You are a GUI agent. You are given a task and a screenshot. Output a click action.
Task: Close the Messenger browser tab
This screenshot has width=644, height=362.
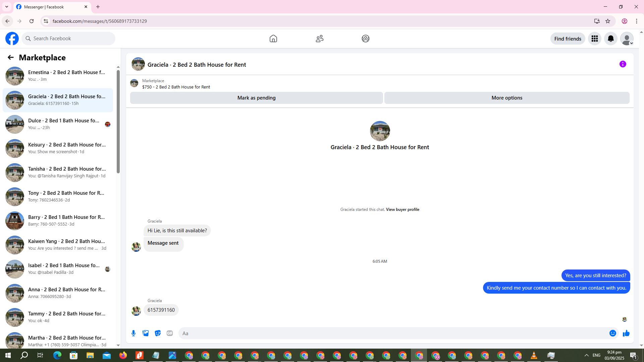[x=86, y=7]
